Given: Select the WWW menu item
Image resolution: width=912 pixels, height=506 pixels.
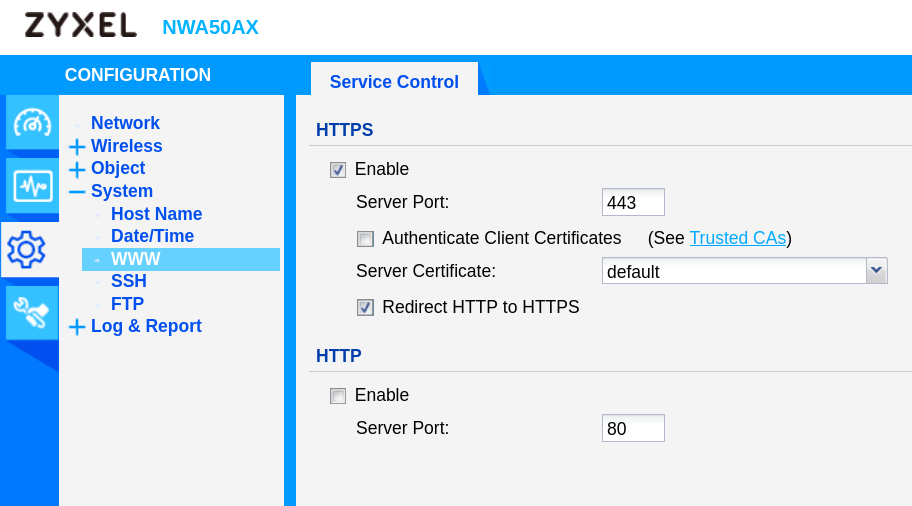Looking at the screenshot, I should pyautogui.click(x=181, y=259).
